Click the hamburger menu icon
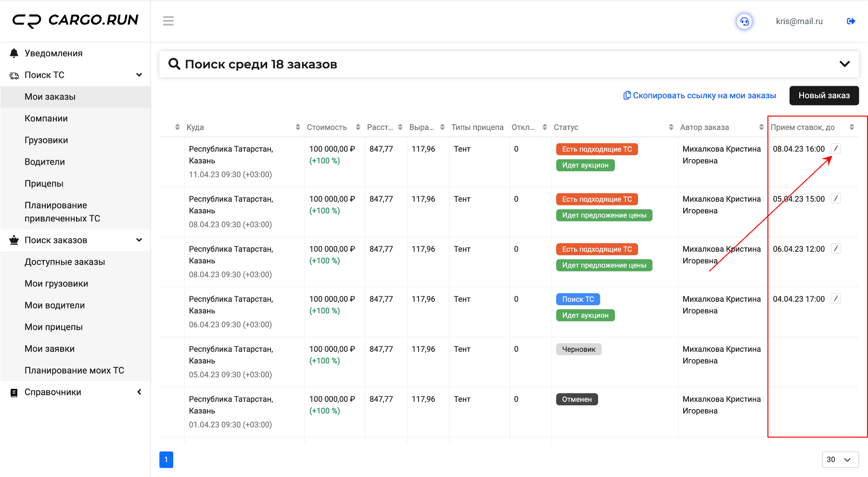The width and height of the screenshot is (868, 477). 168,21
